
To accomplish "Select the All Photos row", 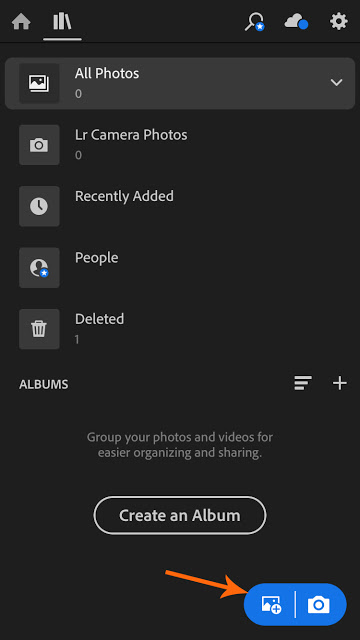I will click(180, 83).
